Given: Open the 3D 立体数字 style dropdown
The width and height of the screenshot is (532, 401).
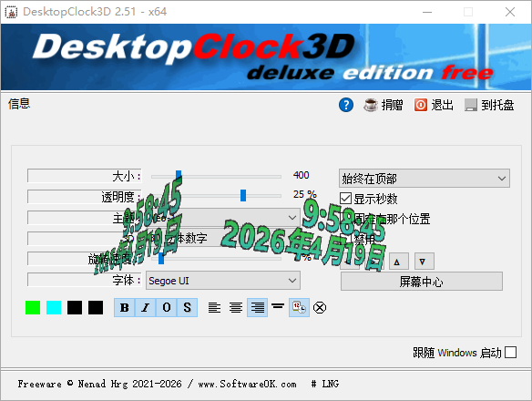Looking at the screenshot, I should point(223,239).
